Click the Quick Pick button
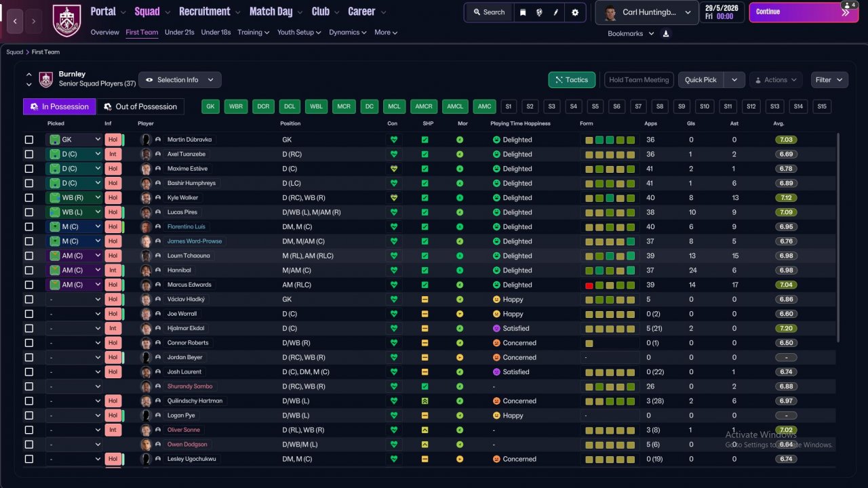The height and width of the screenshot is (488, 868). 701,80
